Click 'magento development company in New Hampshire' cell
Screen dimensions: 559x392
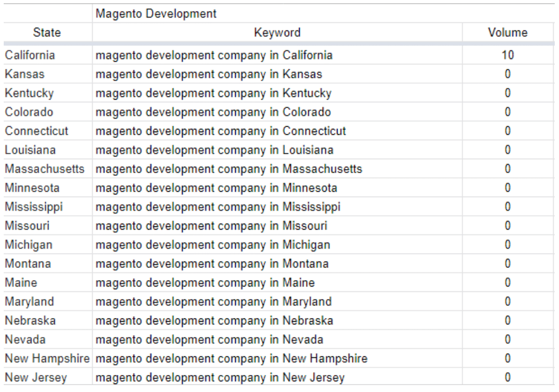277,358
